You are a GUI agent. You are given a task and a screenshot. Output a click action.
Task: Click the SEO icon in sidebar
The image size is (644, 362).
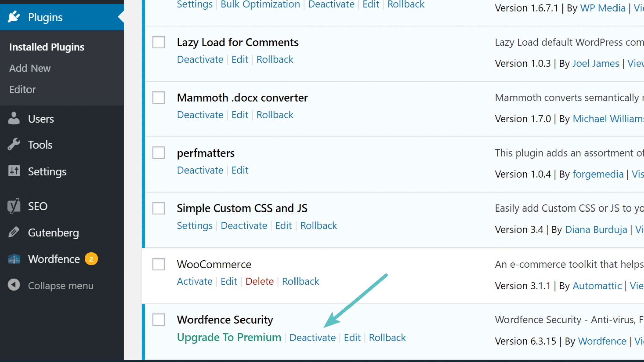point(14,206)
